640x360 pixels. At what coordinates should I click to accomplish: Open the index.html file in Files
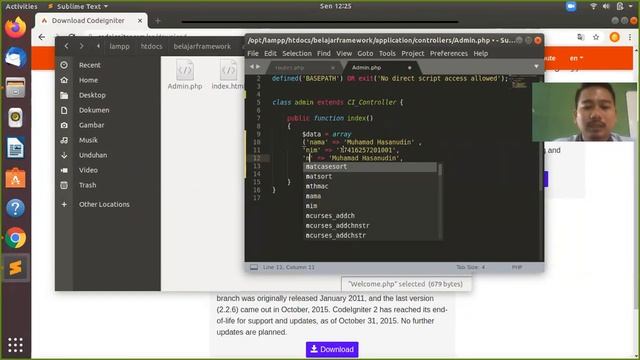click(x=229, y=74)
